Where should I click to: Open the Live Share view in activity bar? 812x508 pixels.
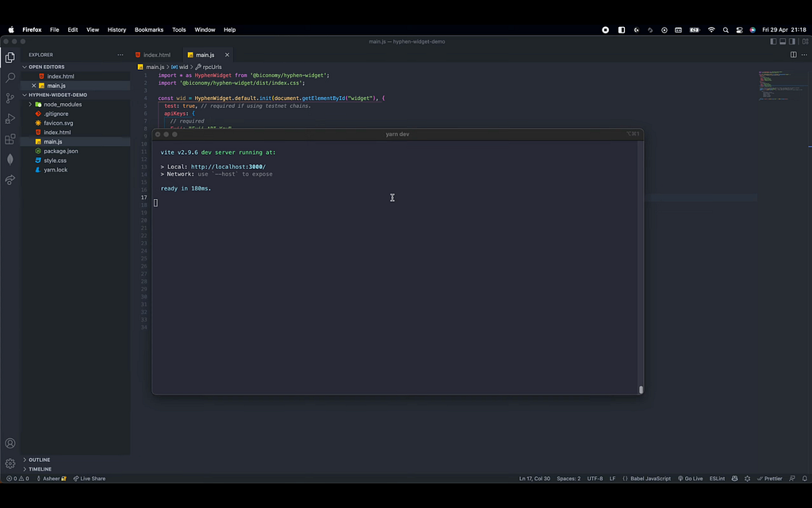coord(10,180)
